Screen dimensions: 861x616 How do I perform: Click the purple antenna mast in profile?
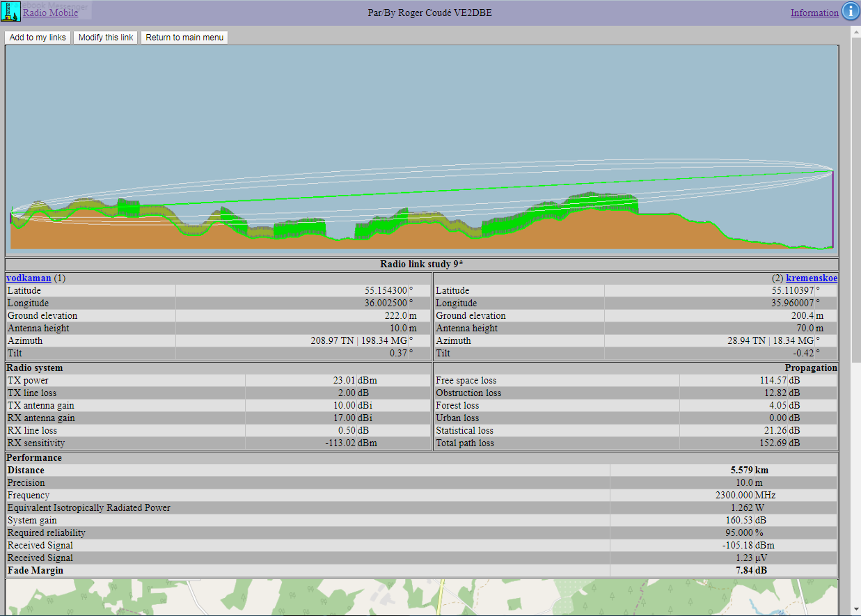click(x=832, y=209)
